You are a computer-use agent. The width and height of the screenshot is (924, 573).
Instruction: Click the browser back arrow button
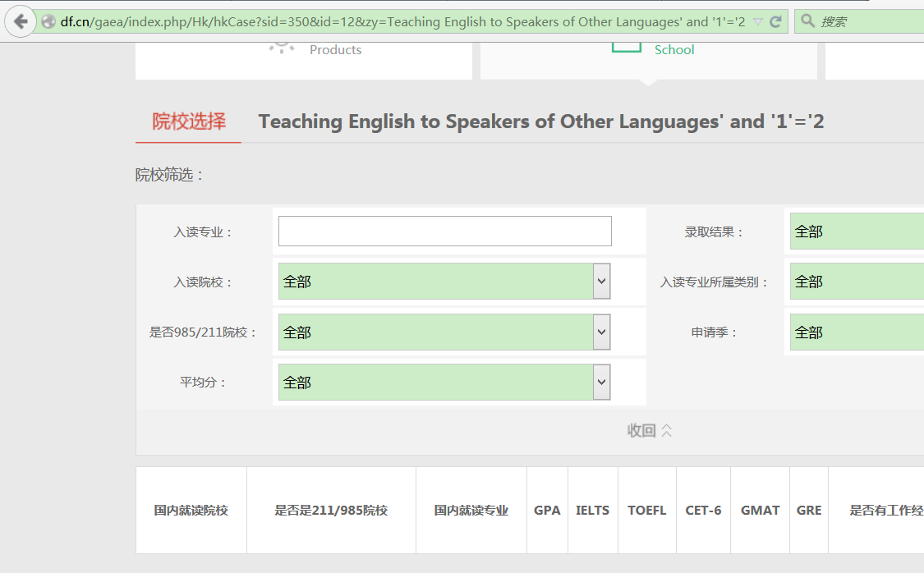21,22
